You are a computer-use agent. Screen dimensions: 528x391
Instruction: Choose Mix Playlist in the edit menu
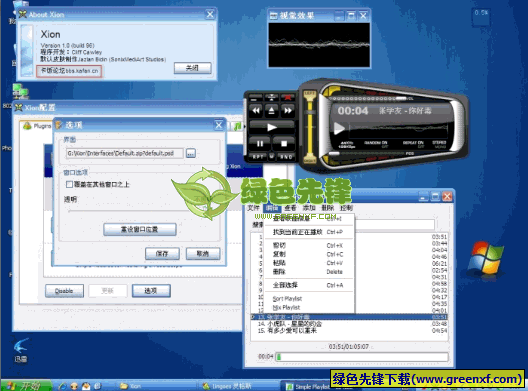click(x=308, y=307)
